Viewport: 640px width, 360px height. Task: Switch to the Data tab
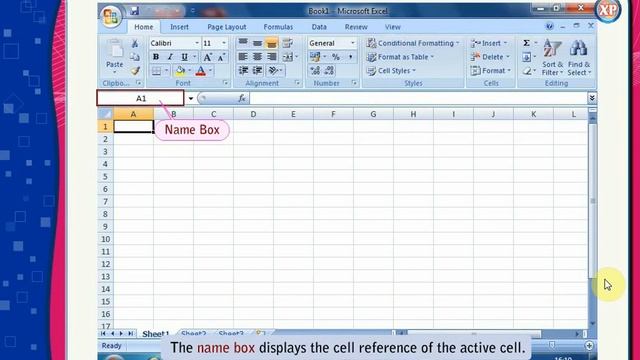tap(319, 27)
